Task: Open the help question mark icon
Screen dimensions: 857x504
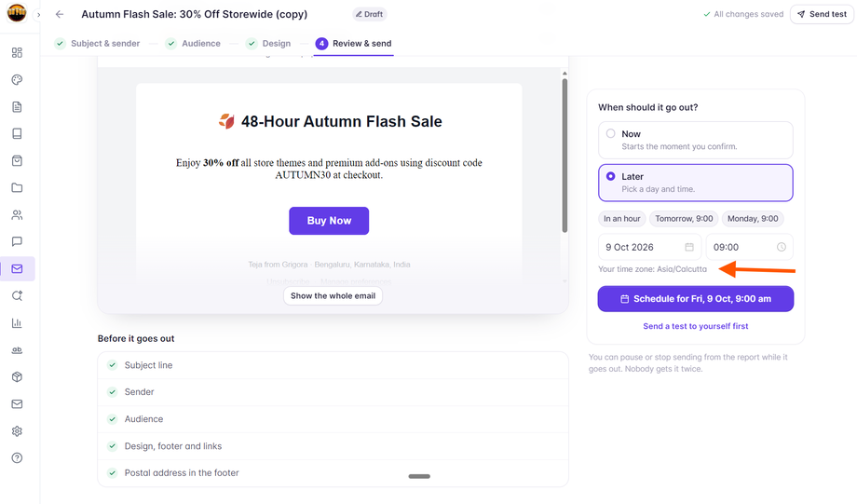Action: pyautogui.click(x=17, y=458)
